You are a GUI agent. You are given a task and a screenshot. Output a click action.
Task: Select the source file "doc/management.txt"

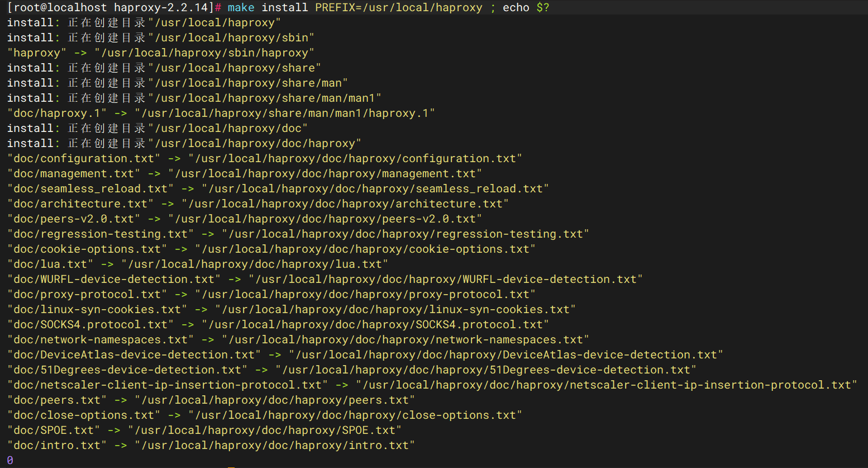[x=74, y=174]
